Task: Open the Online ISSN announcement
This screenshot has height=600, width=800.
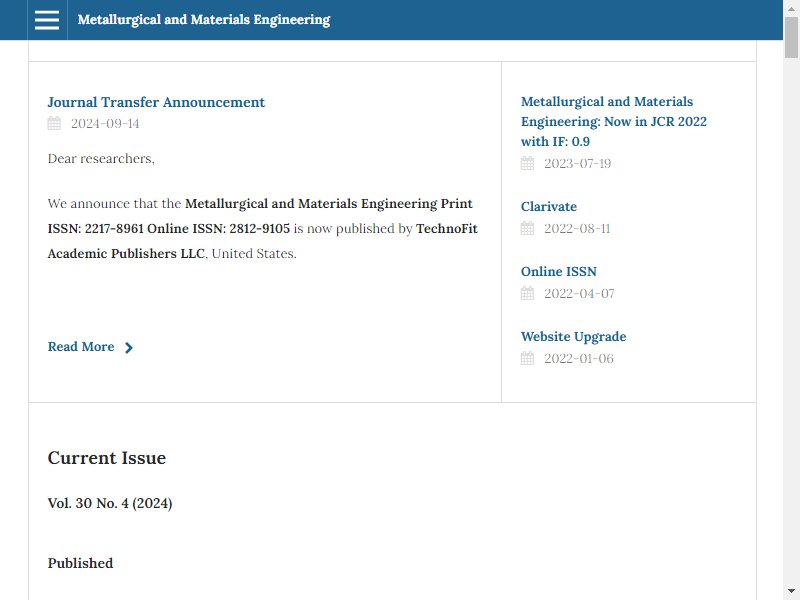Action: [559, 271]
